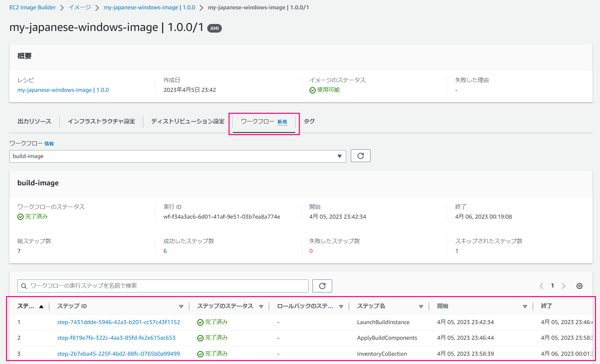Click total steps count 7
This screenshot has height=364, width=600.
point(19,251)
